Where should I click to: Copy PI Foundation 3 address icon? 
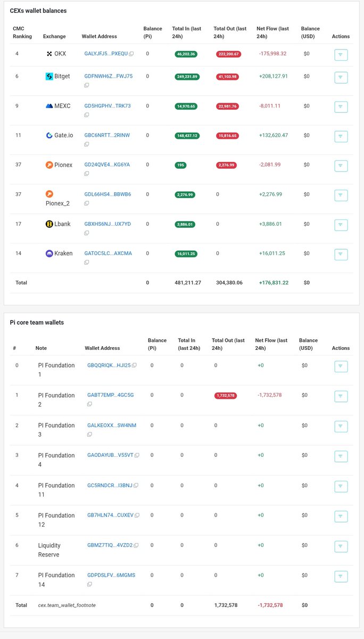(90, 435)
